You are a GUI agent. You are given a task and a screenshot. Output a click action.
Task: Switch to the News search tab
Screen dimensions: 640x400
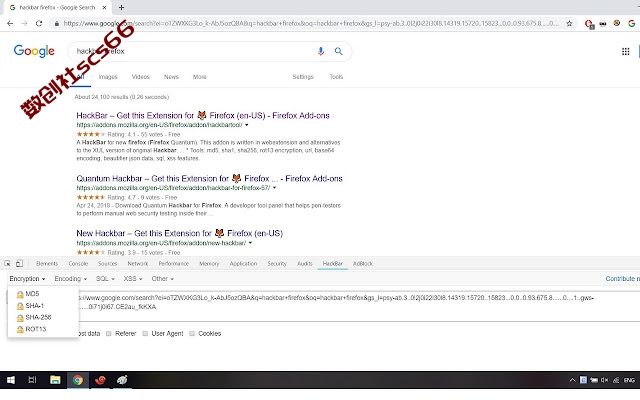click(171, 77)
